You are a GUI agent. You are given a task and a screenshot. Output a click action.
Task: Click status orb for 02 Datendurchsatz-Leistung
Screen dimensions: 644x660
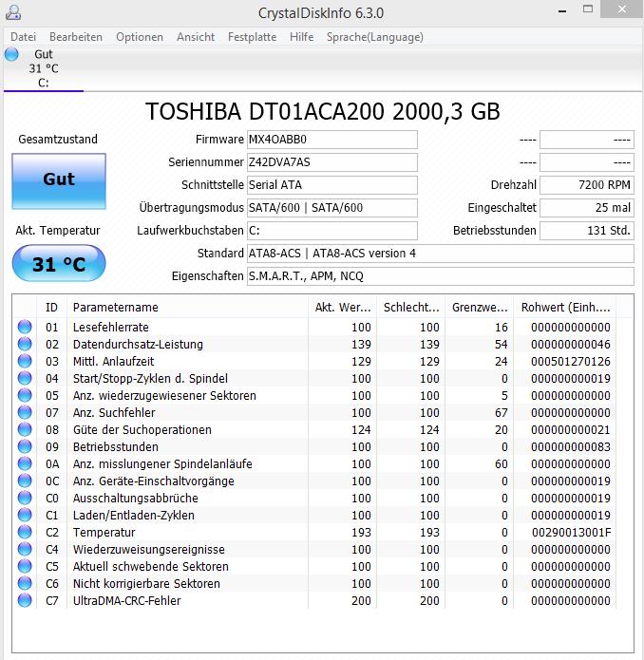click(25, 344)
